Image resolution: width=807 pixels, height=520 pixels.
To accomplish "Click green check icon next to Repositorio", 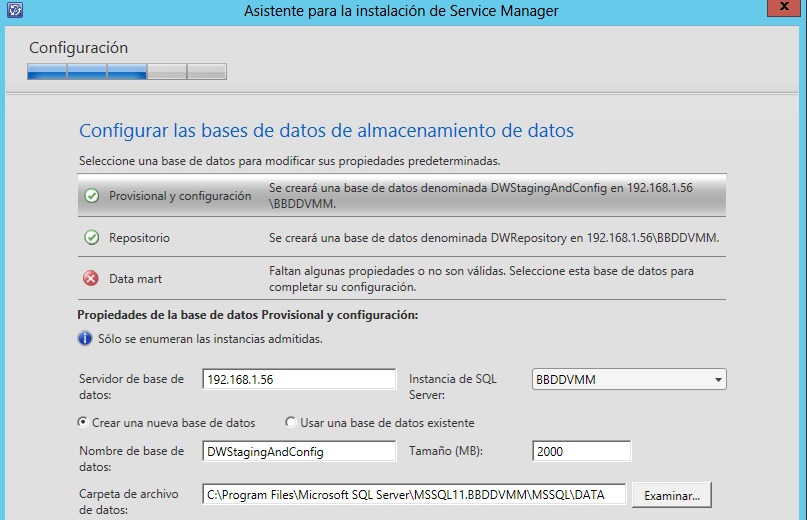I will [x=91, y=238].
